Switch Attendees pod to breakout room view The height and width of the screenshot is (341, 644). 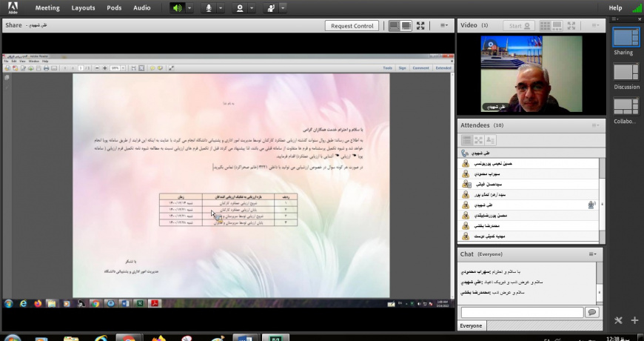pyautogui.click(x=478, y=140)
